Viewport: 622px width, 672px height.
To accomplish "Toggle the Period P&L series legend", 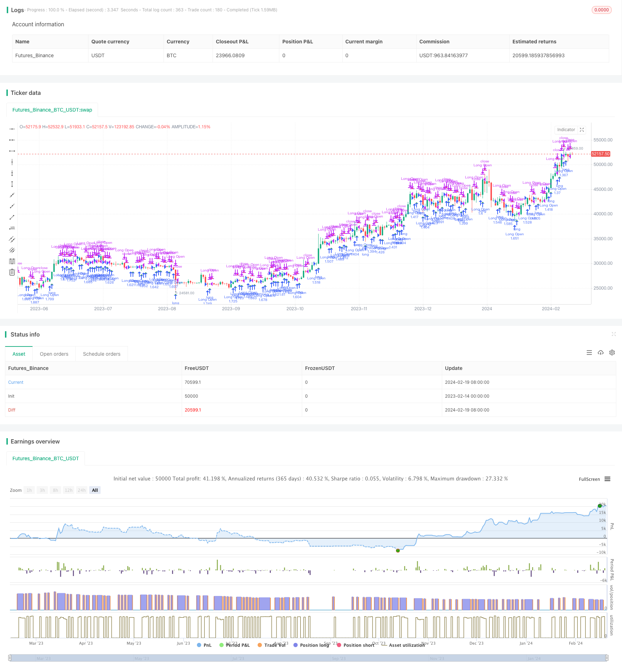I will coord(235,645).
